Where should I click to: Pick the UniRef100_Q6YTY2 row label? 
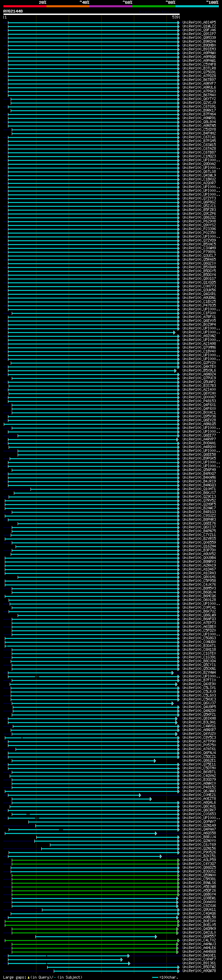tap(199, 99)
